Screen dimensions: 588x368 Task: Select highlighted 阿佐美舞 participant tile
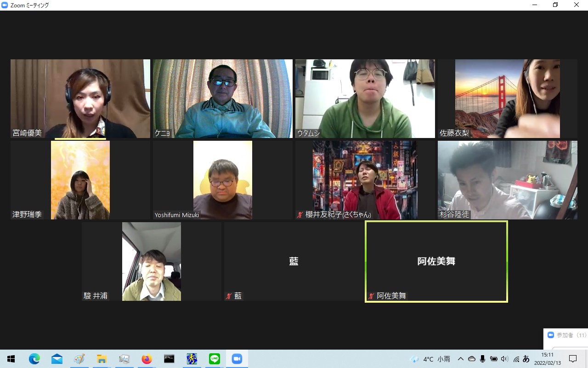(436, 261)
